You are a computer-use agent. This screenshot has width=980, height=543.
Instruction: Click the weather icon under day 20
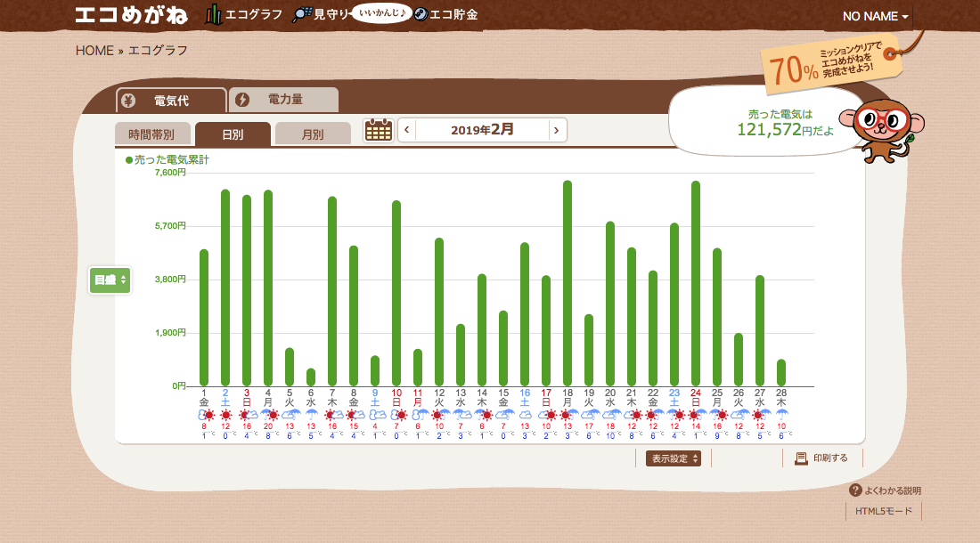610,415
